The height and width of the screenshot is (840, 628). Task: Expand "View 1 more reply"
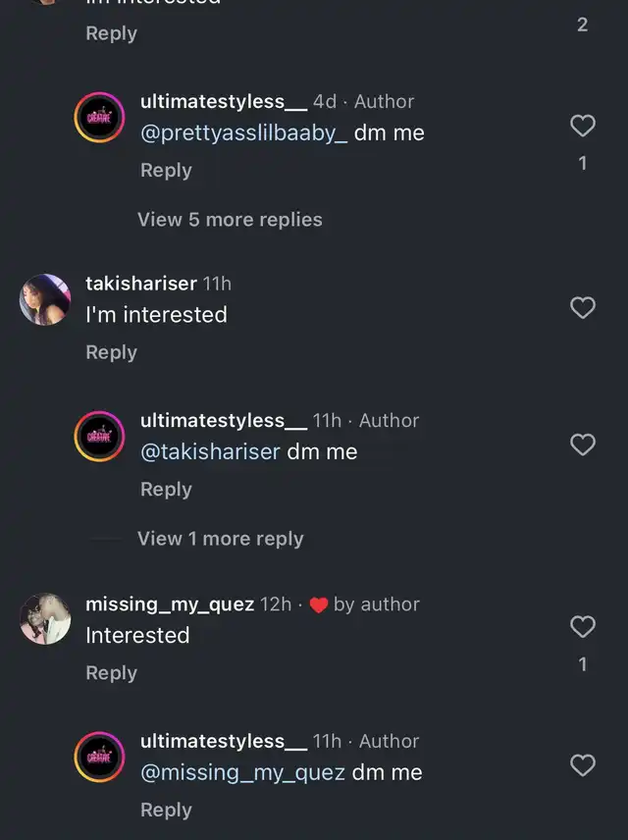pos(221,539)
